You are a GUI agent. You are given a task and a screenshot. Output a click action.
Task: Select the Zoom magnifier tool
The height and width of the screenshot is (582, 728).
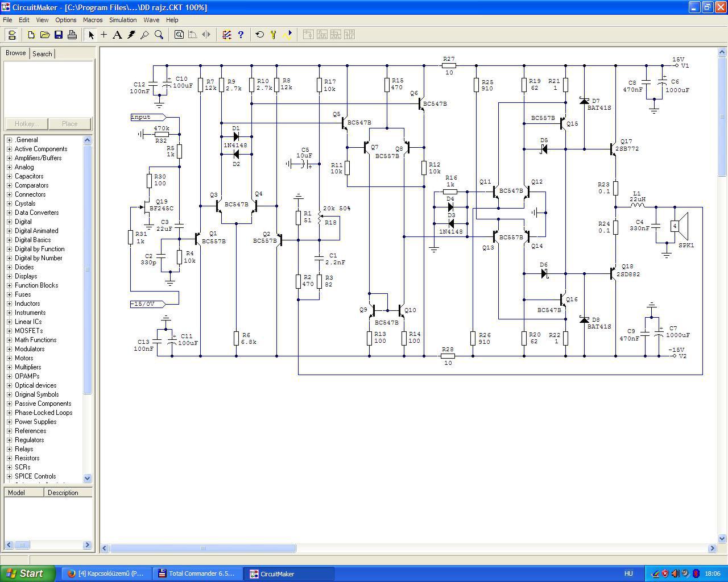tap(159, 35)
